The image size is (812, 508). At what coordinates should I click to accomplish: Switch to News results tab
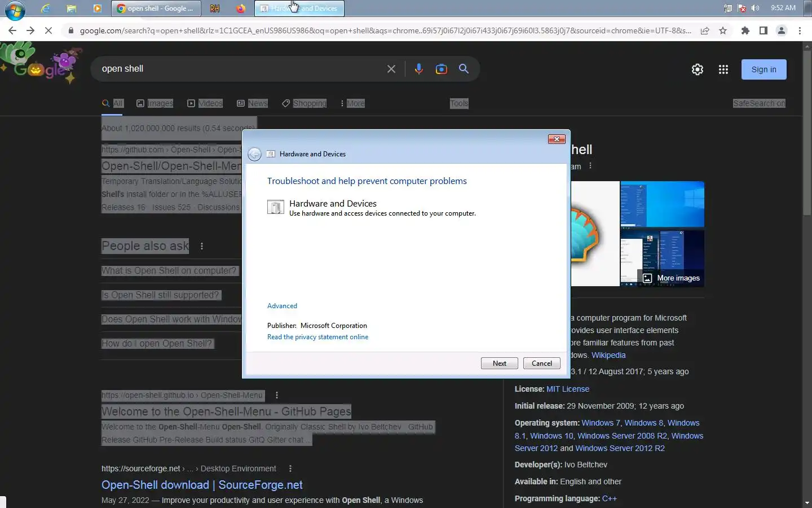(x=253, y=103)
